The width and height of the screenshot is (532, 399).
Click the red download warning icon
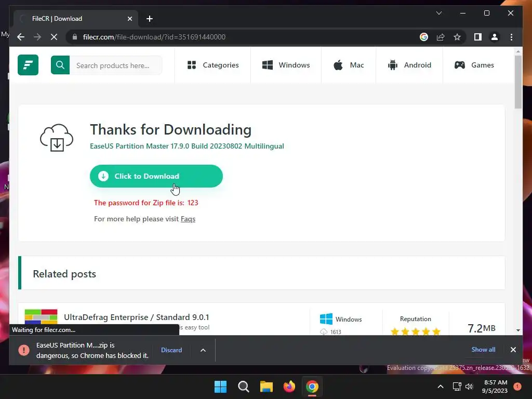pyautogui.click(x=24, y=350)
